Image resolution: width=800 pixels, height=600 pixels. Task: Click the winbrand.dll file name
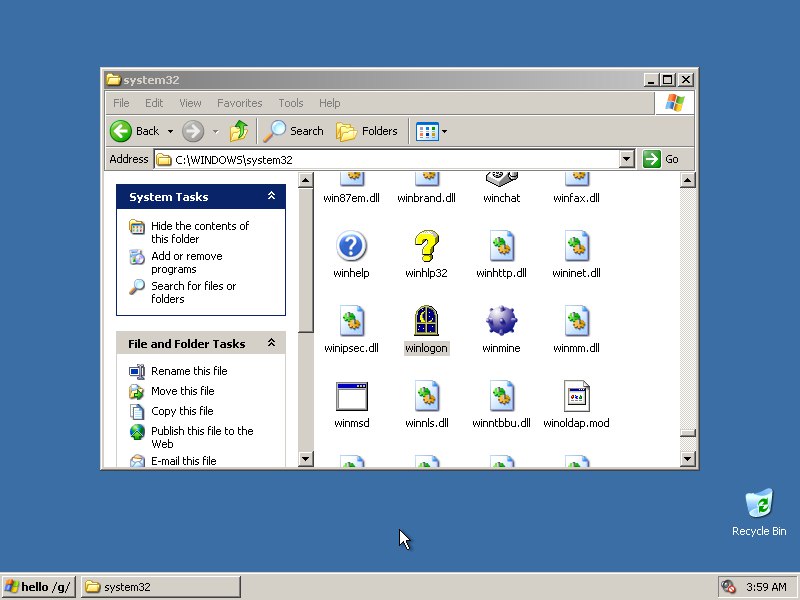(426, 198)
